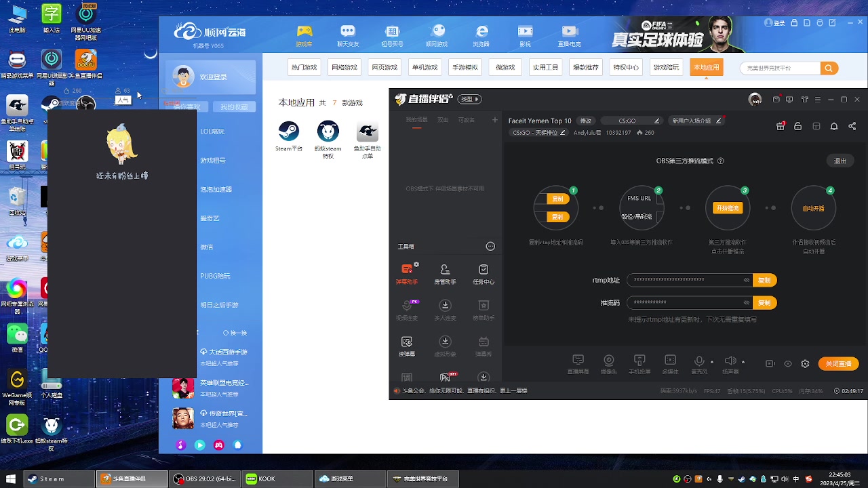Expand the toolbox more options button
Viewport: 868px width, 488px height.
tap(490, 246)
